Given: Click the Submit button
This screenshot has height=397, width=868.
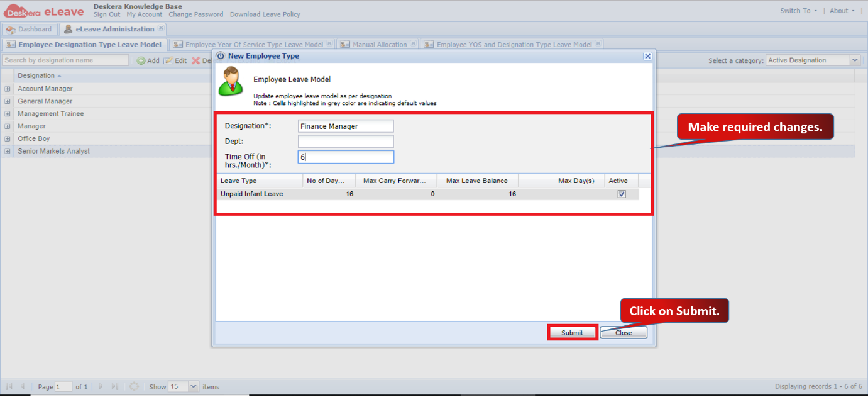Looking at the screenshot, I should tap(572, 333).
